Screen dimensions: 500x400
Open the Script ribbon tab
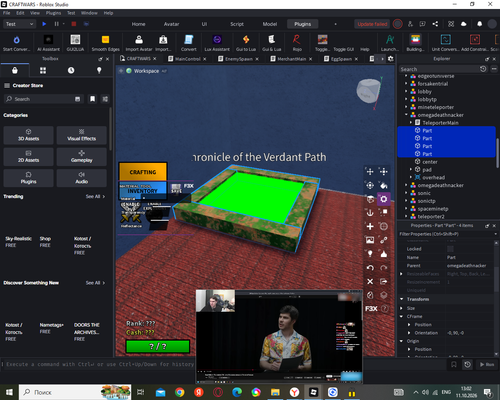237,24
